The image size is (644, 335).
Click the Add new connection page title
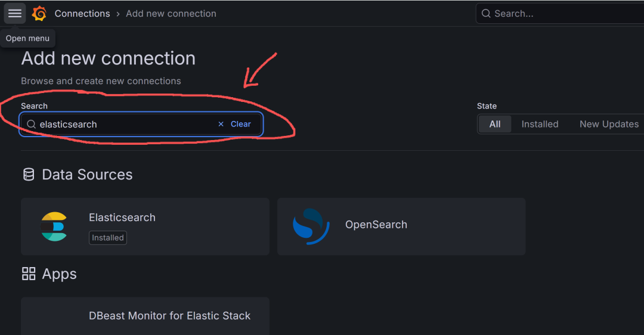(108, 58)
